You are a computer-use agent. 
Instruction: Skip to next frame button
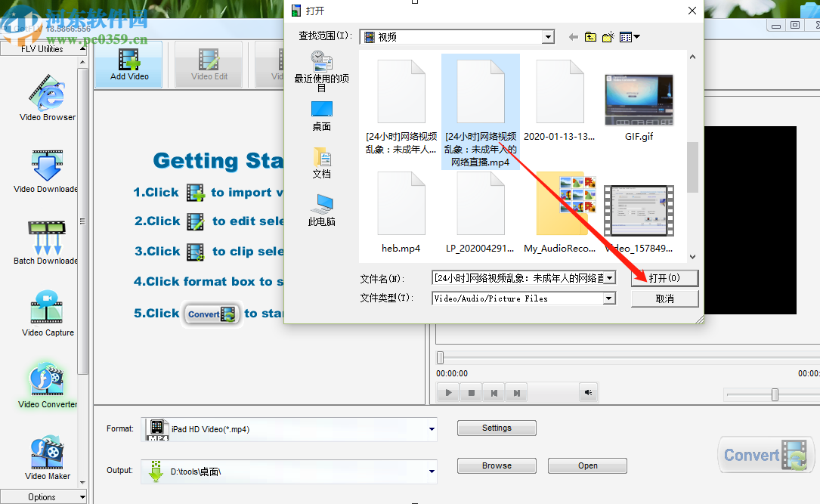click(517, 393)
